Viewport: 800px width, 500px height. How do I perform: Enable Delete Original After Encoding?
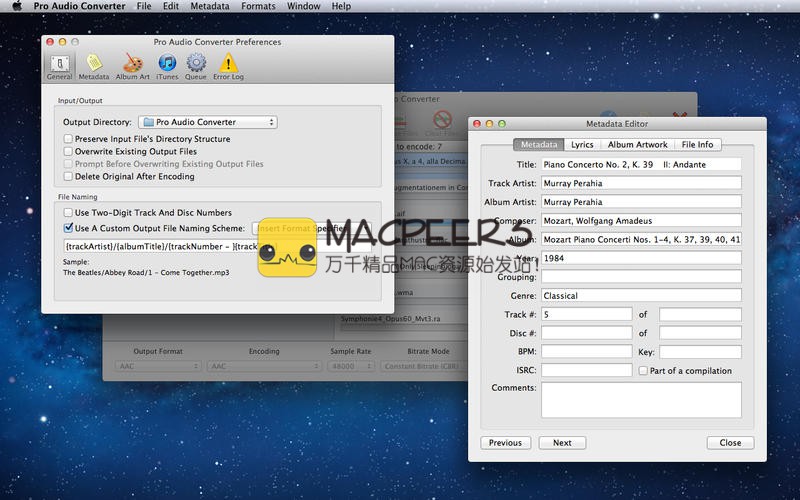coord(68,177)
